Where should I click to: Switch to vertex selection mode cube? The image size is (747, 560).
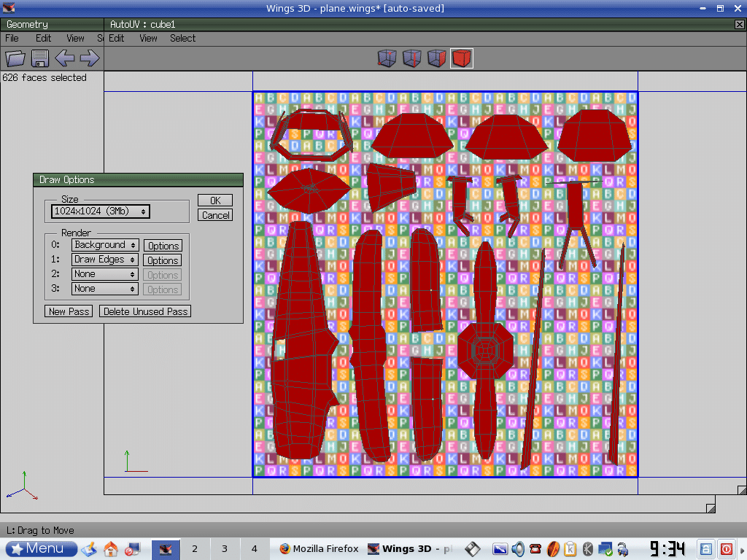pyautogui.click(x=387, y=58)
